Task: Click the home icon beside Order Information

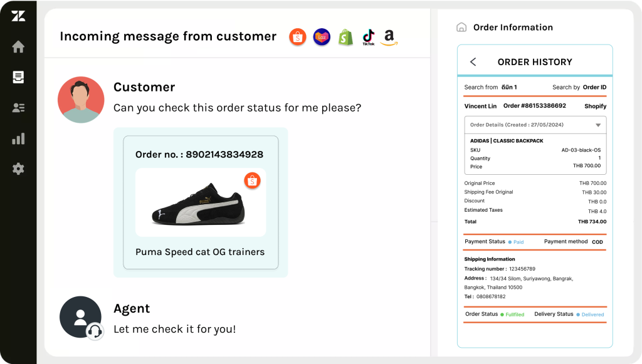Action: 461,28
